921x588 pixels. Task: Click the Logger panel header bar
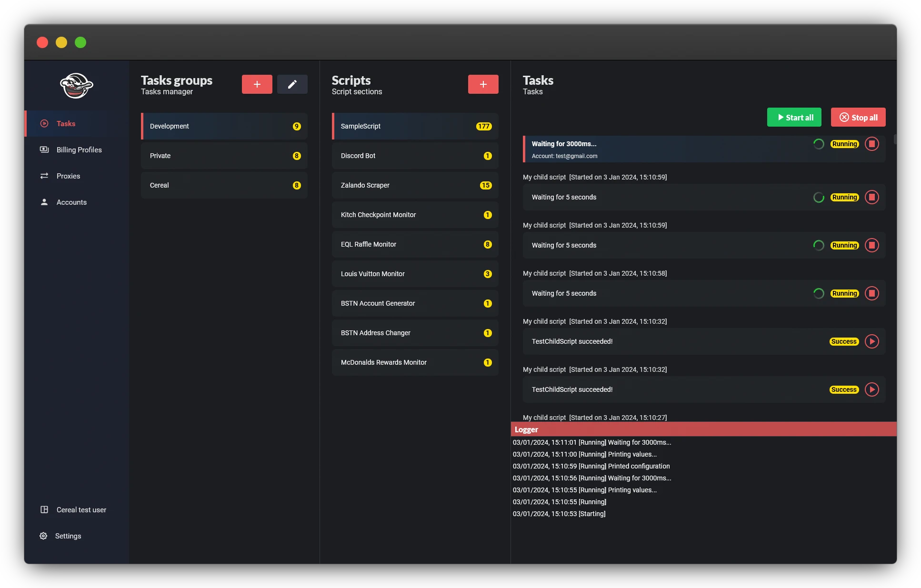[703, 429]
